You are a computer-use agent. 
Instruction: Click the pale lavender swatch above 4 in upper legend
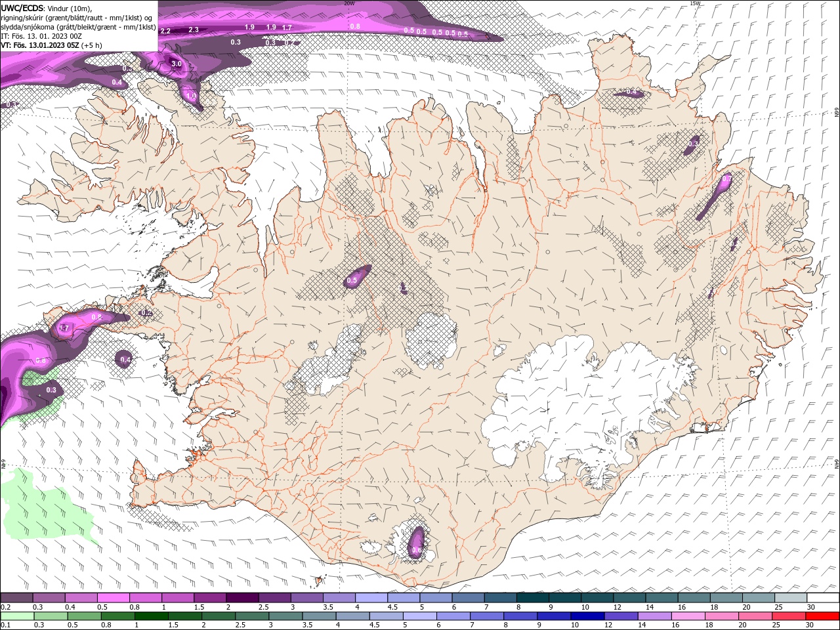tap(371, 598)
